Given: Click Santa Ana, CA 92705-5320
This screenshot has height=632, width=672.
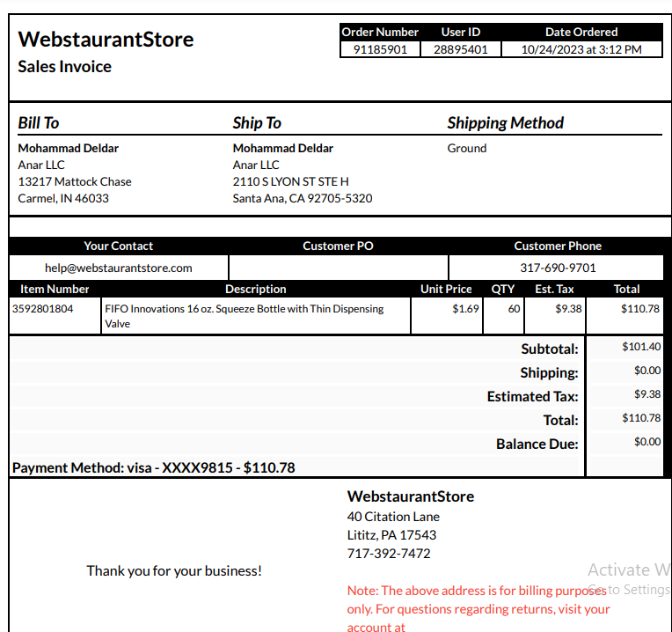Looking at the screenshot, I should pyautogui.click(x=303, y=199).
